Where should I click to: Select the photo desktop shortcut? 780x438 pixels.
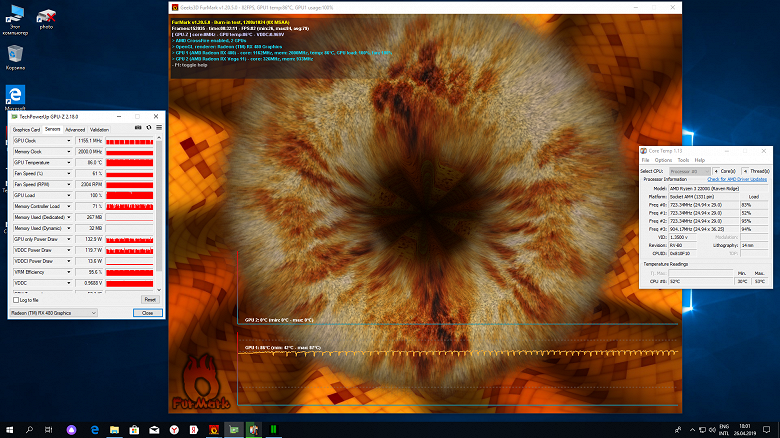coord(46,19)
